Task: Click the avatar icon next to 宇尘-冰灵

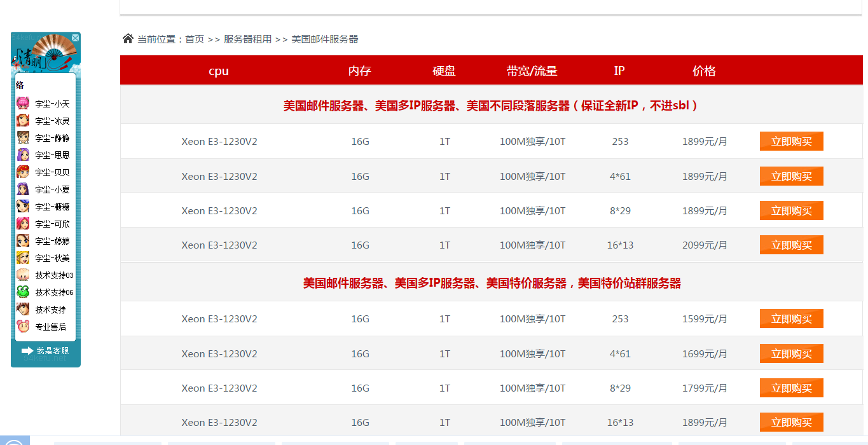Action: tap(23, 121)
